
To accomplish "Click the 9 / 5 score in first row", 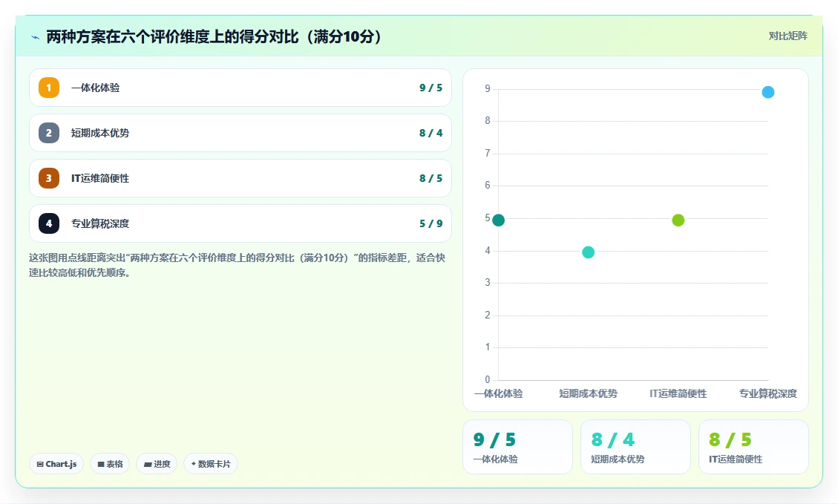I will [x=431, y=88].
